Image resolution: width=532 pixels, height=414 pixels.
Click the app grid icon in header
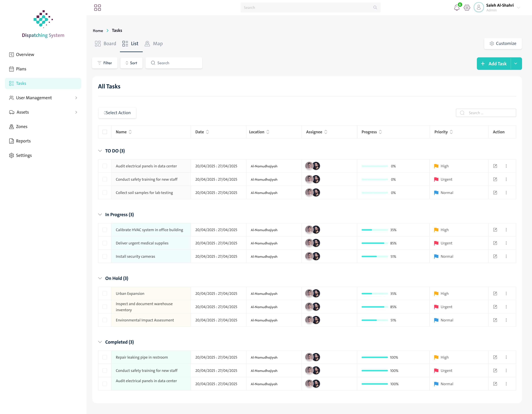(97, 8)
